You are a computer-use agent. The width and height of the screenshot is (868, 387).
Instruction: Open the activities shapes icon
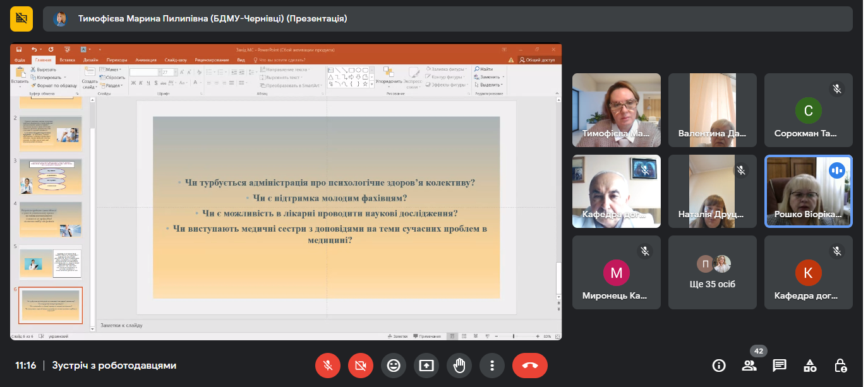(810, 366)
